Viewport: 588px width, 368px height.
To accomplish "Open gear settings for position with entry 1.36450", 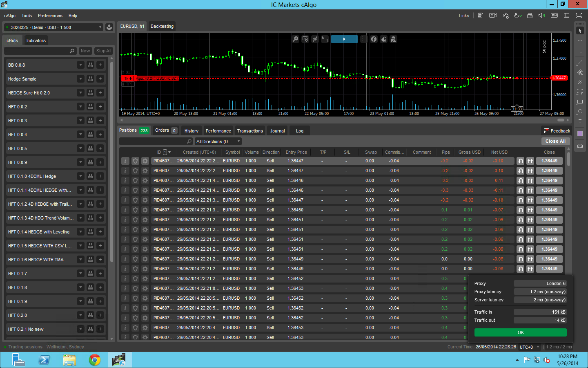I will click(145, 210).
